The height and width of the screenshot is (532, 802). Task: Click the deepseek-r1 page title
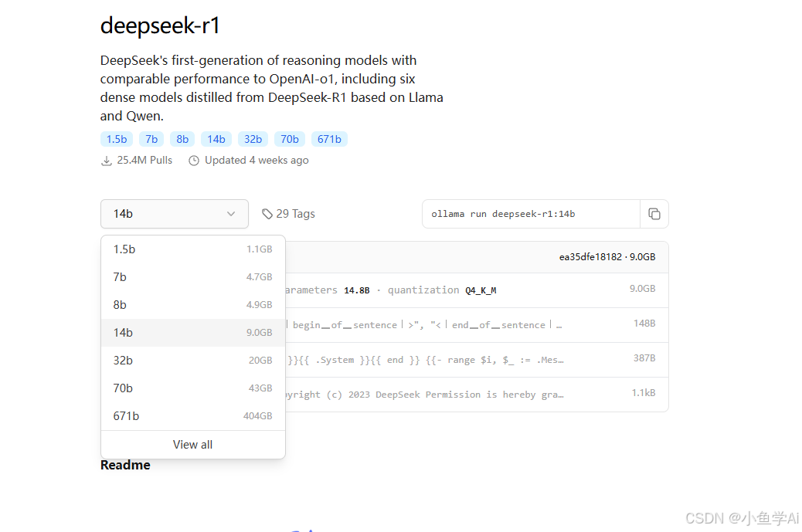tap(160, 25)
